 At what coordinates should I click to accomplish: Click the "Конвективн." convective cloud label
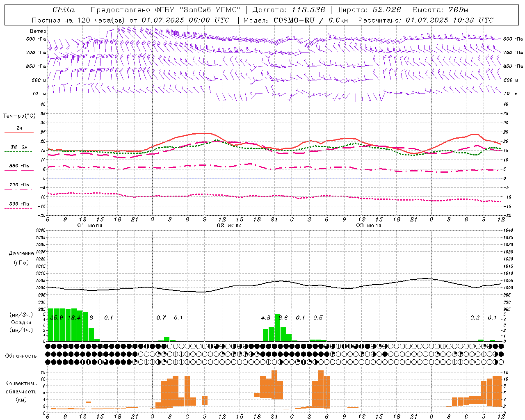pos(21,383)
